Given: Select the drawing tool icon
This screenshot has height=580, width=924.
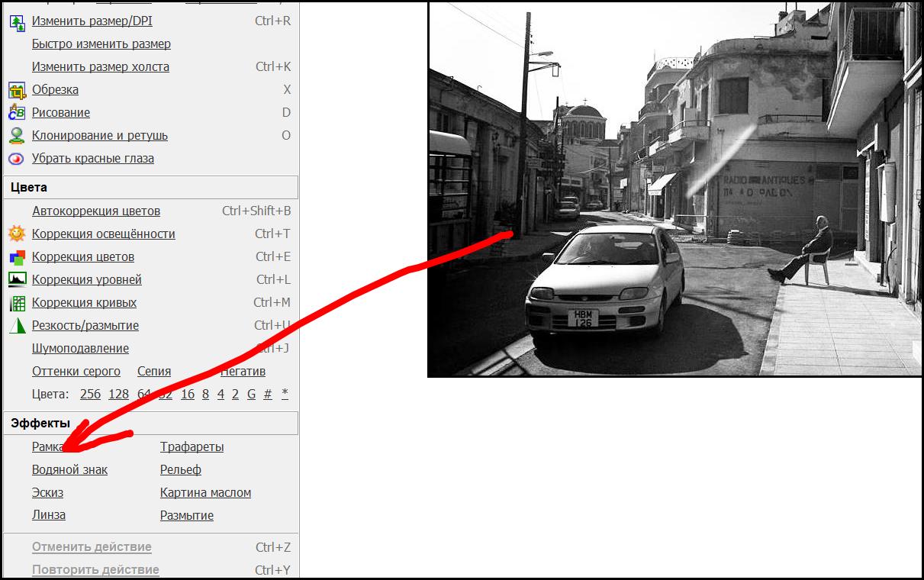Looking at the screenshot, I should (x=17, y=113).
